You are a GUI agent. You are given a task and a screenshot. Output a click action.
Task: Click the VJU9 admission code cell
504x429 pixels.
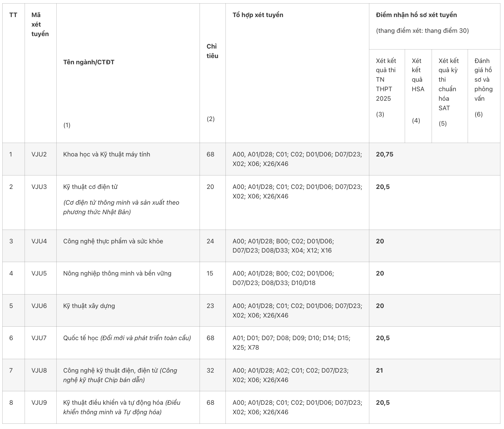pyautogui.click(x=39, y=403)
